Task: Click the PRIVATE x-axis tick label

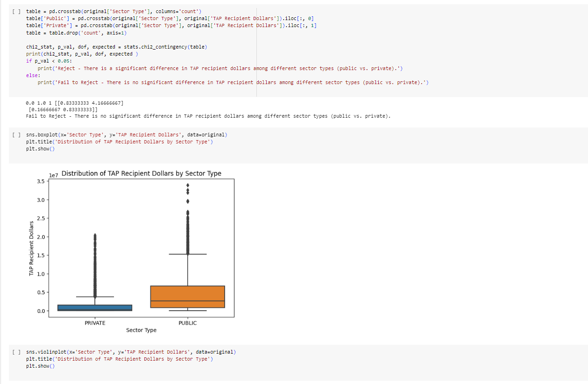Action: [x=95, y=323]
